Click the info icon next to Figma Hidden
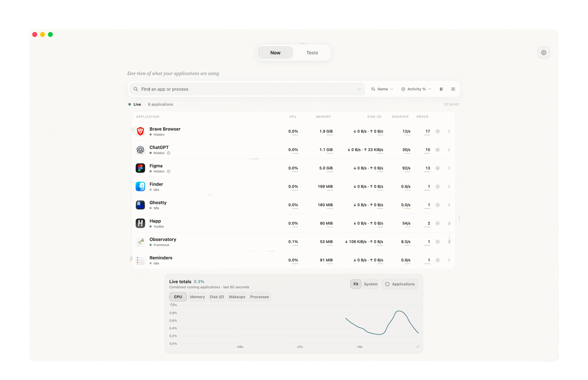Image resolution: width=588 pixels, height=380 pixels. point(169,171)
